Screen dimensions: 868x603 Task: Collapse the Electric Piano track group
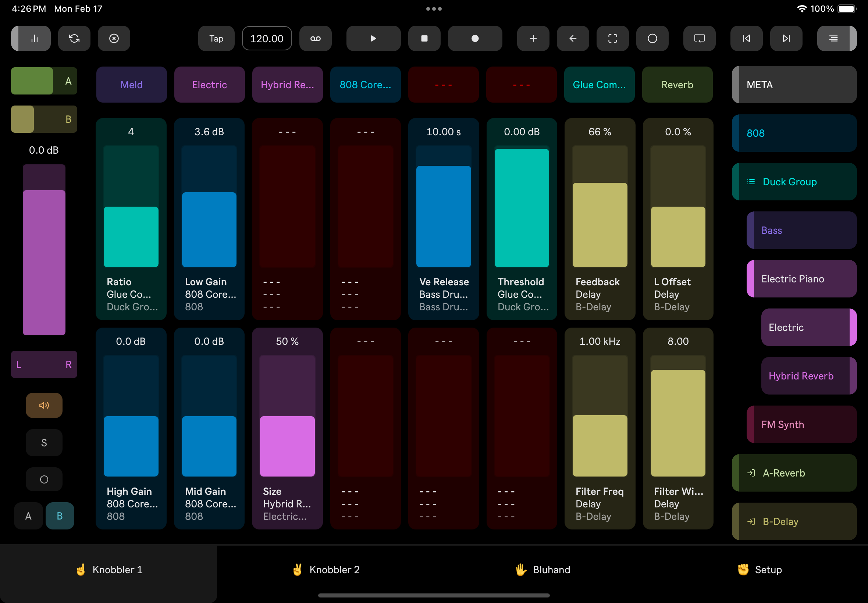click(801, 279)
